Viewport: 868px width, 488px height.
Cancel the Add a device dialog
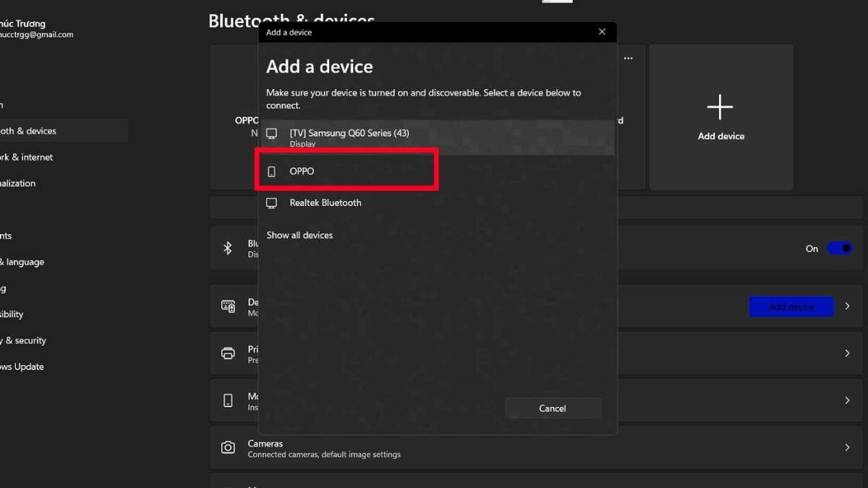coord(553,408)
